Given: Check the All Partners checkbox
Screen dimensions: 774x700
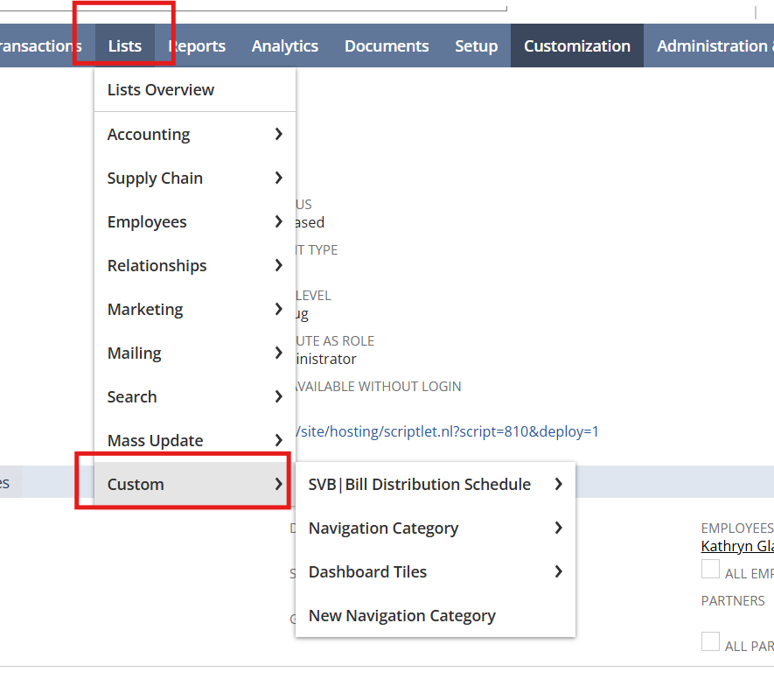Looking at the screenshot, I should (x=711, y=641).
